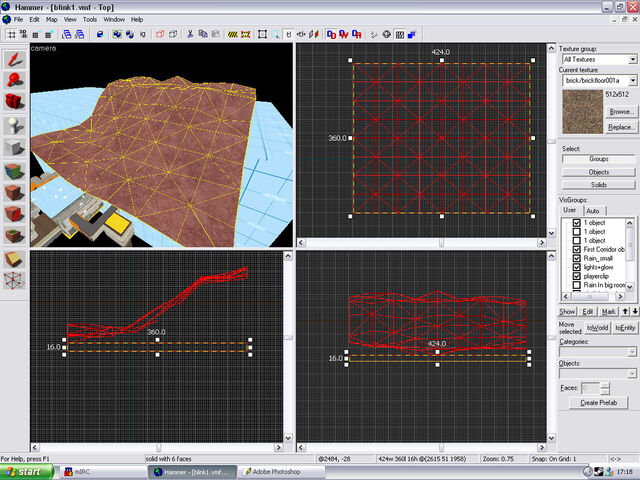
Task: Click the Paste toolbar icon
Action: pyautogui.click(x=216, y=35)
